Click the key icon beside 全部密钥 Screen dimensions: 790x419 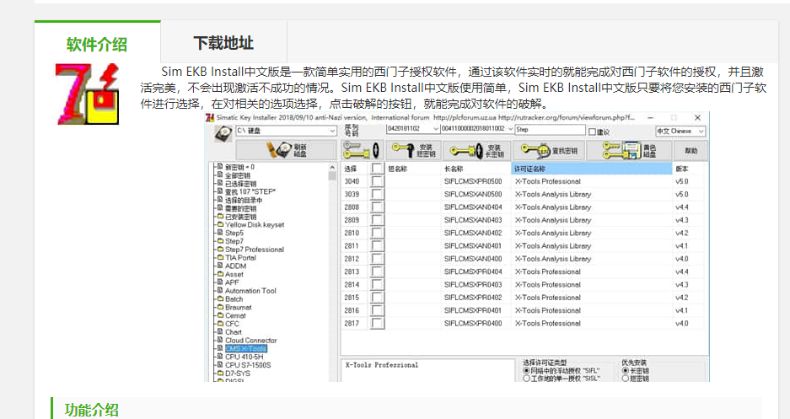220,175
